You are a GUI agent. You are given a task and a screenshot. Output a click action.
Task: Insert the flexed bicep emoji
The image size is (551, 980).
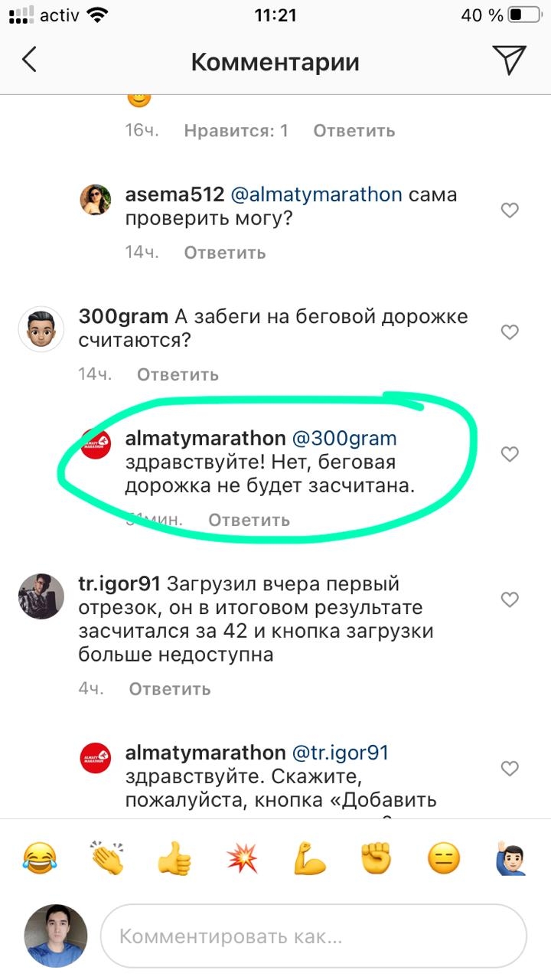(x=309, y=857)
